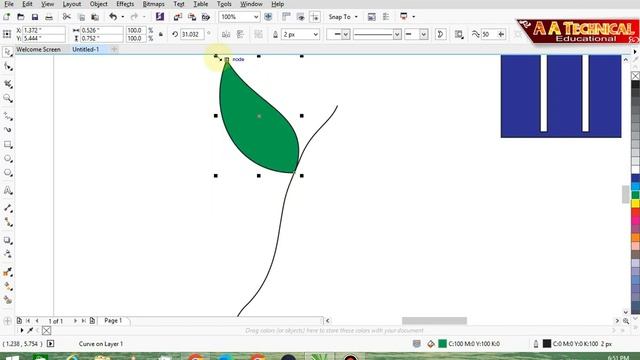Select the Ellipse tool in toolbox
The image size is (640, 360).
[8, 159]
